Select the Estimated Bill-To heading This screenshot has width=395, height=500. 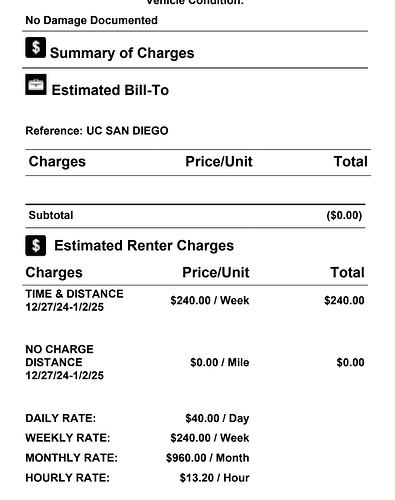tap(110, 90)
